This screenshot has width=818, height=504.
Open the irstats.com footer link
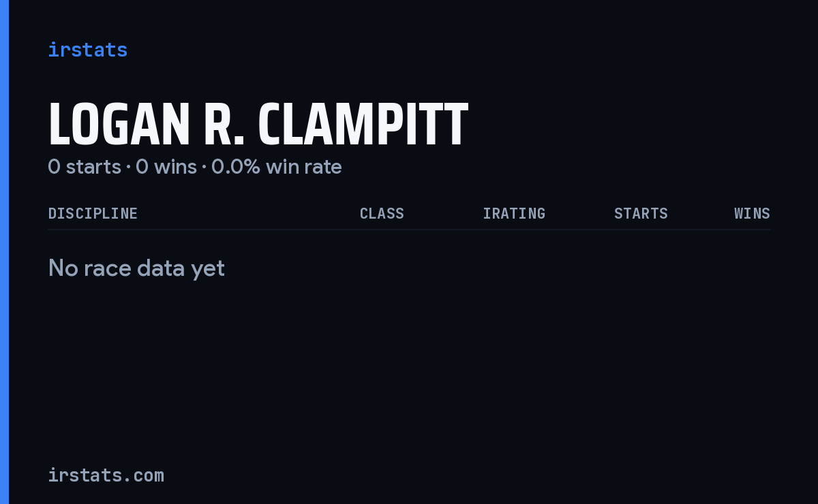pyautogui.click(x=106, y=475)
